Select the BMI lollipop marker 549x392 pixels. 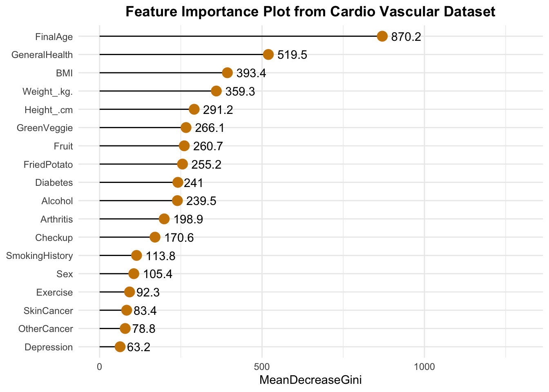227,73
